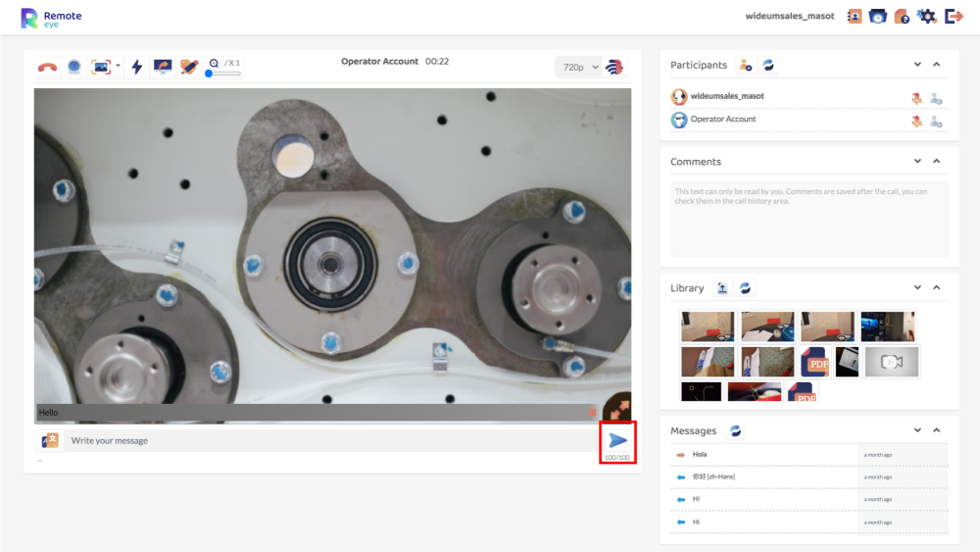Refresh the Library panel
This screenshot has height=552, width=980.
pos(745,288)
